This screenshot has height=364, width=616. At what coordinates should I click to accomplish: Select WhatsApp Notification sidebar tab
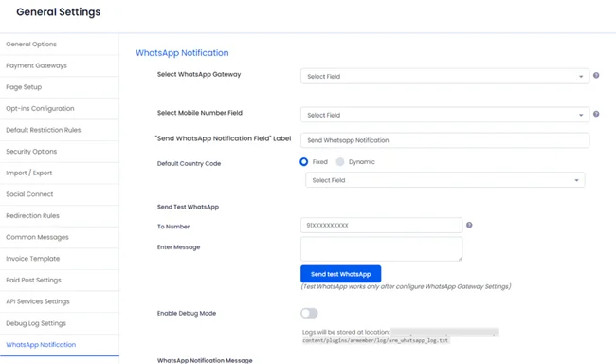click(59, 345)
